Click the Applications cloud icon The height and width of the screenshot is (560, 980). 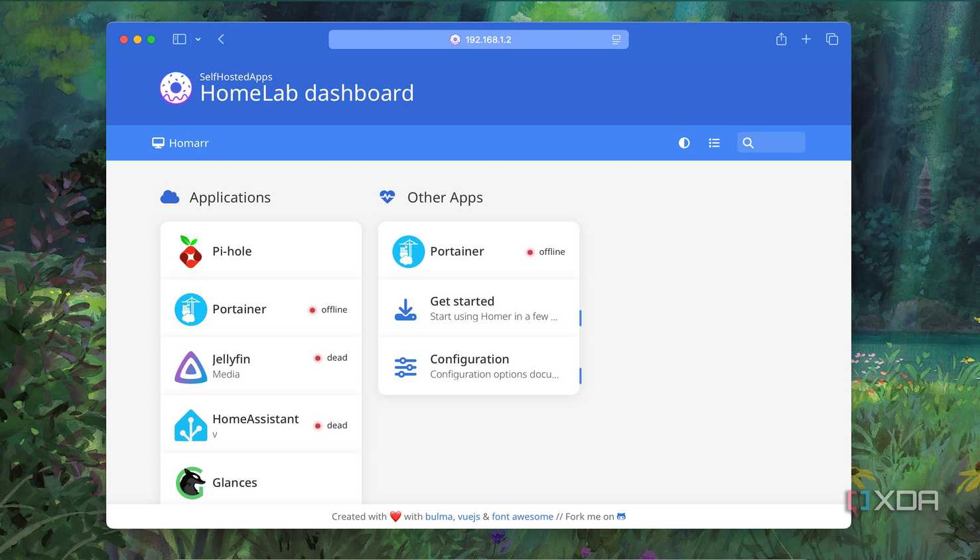(170, 197)
